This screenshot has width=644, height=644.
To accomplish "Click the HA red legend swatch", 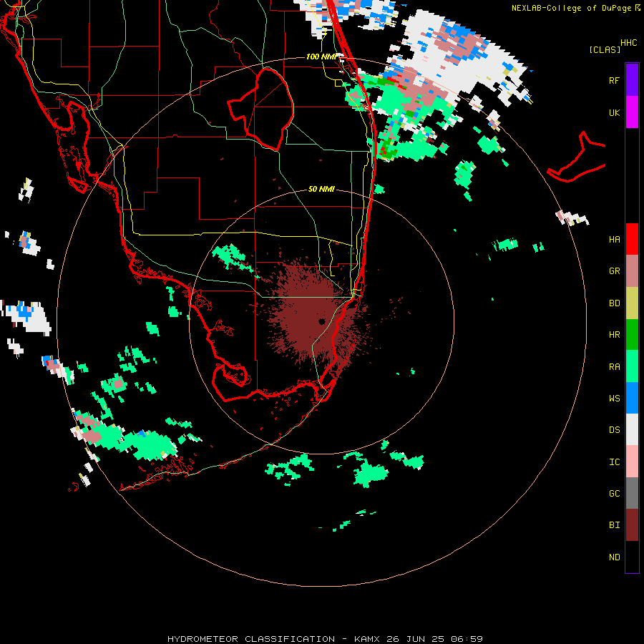I will [632, 239].
